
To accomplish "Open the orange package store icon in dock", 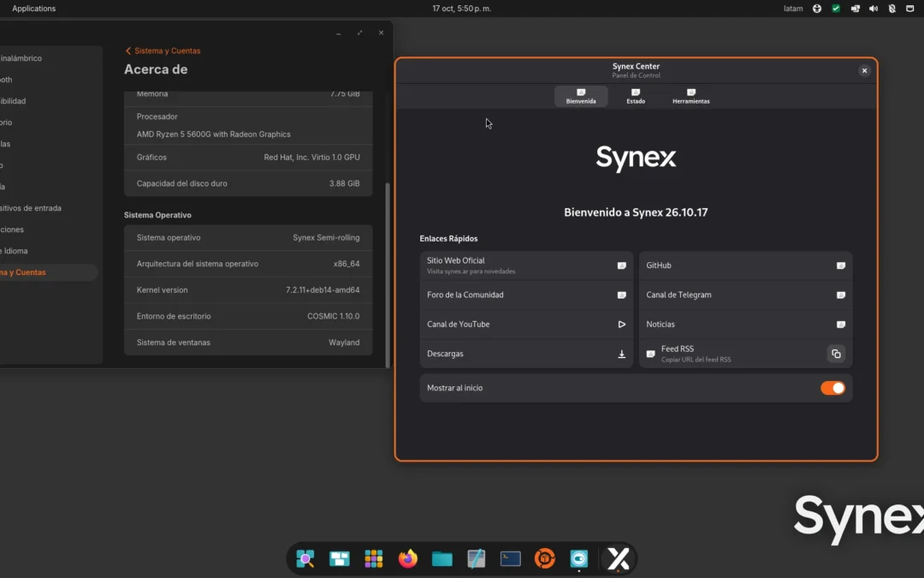I will click(544, 558).
